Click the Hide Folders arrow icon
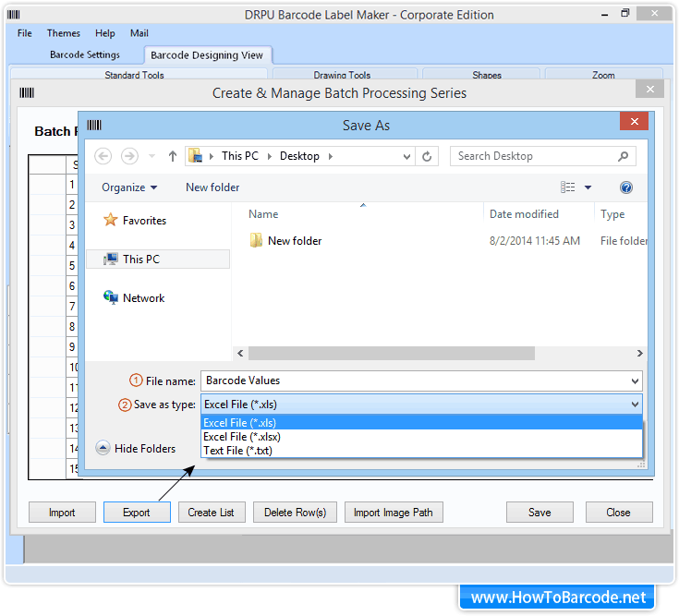Viewport: 679px width, 616px height. click(x=103, y=448)
